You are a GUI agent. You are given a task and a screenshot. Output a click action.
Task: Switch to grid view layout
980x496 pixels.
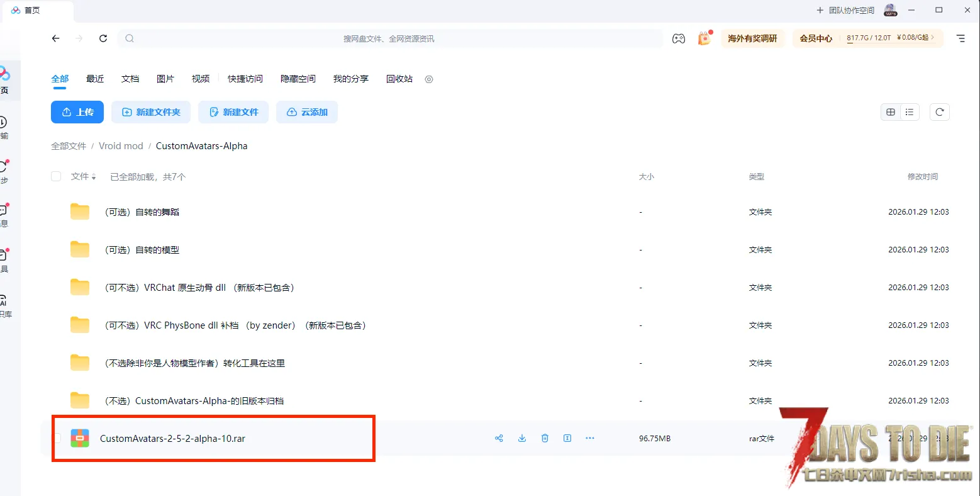[891, 112]
